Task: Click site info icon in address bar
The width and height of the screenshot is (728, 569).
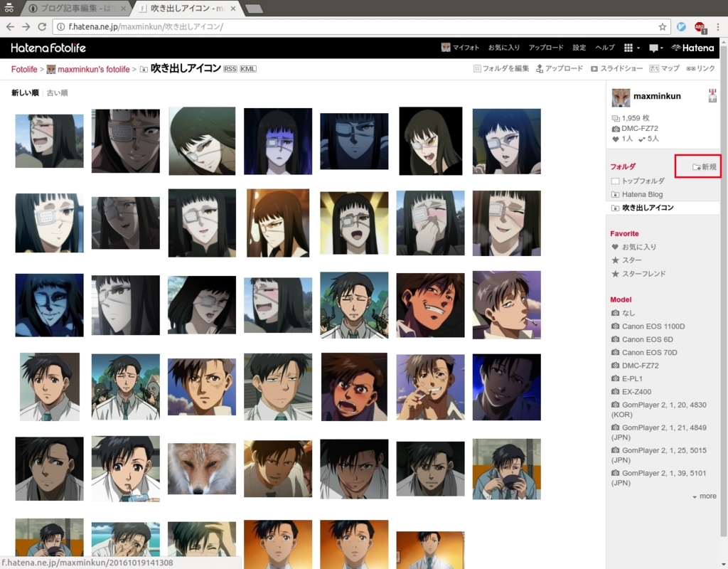Action: click(61, 27)
